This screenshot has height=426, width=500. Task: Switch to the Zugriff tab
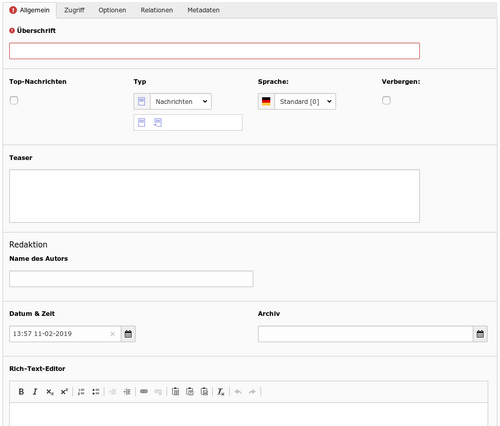tap(74, 10)
